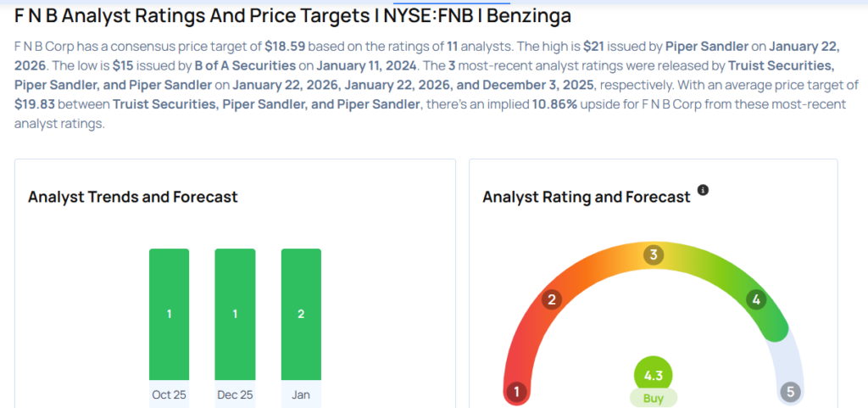Click the info icon beside Analyst Rating heading
This screenshot has width=868, height=408.
point(703,190)
